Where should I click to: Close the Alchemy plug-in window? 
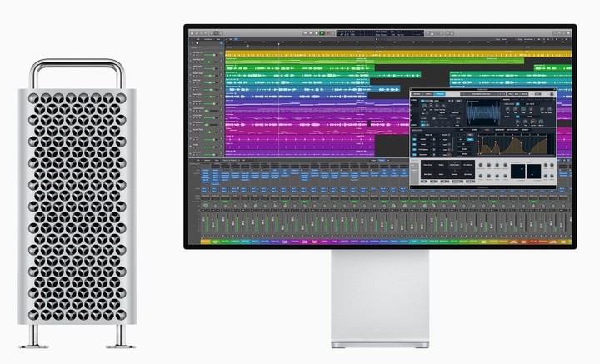[x=412, y=90]
